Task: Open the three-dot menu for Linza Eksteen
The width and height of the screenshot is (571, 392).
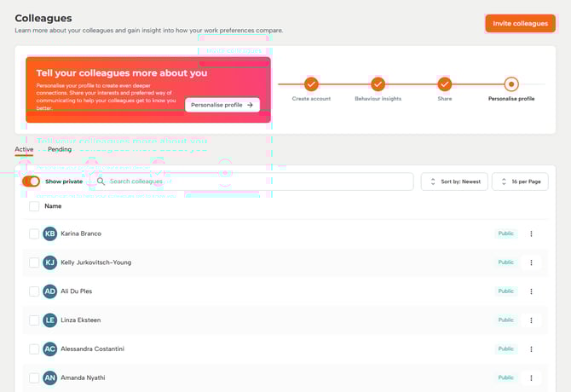Action: coord(531,320)
